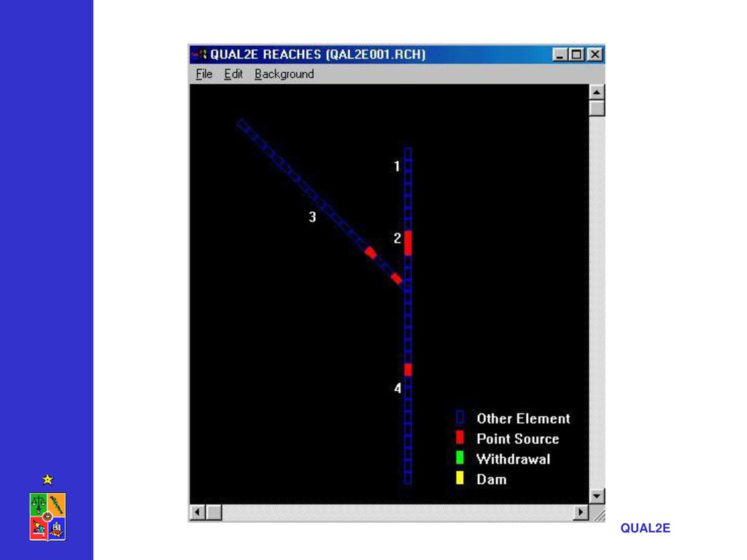Click the horizontal scrollbar left arrow
The image size is (747, 560).
197,513
